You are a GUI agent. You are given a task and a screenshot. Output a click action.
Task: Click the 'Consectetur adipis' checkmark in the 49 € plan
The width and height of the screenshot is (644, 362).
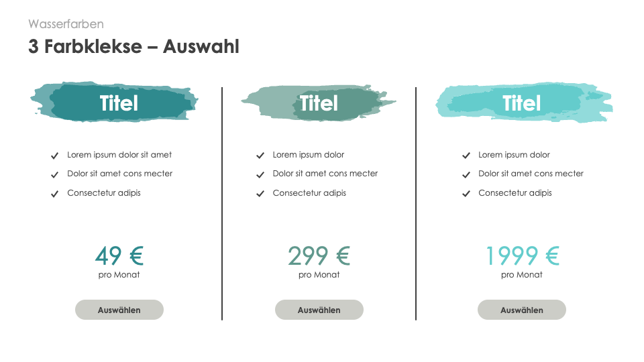(55, 194)
